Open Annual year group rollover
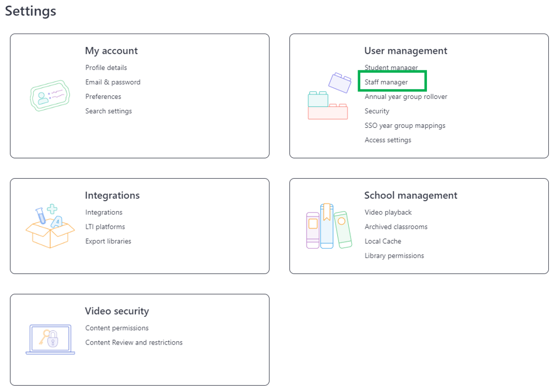Viewport: 557px width, 392px height. pyautogui.click(x=405, y=97)
